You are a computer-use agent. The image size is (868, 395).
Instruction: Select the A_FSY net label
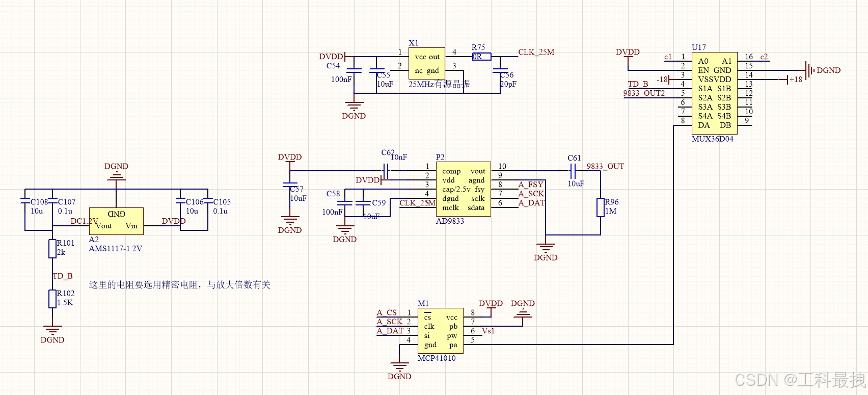tap(531, 185)
